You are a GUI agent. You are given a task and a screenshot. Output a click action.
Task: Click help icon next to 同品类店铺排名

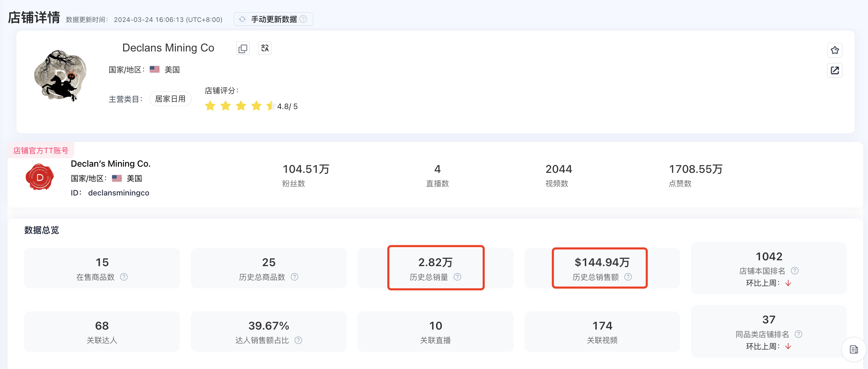pos(798,334)
